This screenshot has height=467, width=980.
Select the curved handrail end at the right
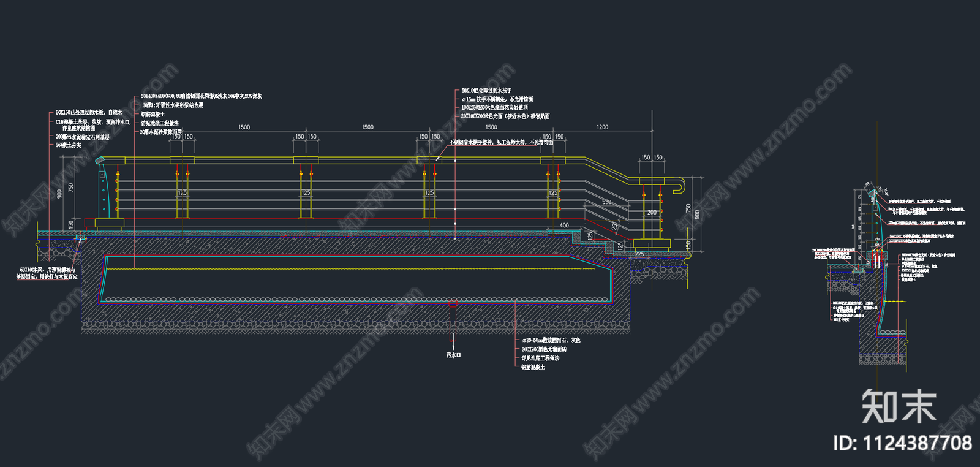[677, 184]
